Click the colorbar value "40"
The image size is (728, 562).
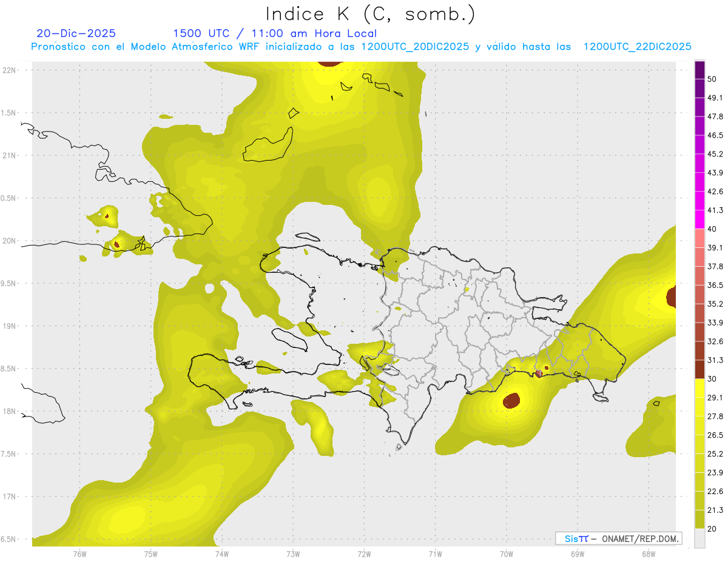point(712,229)
